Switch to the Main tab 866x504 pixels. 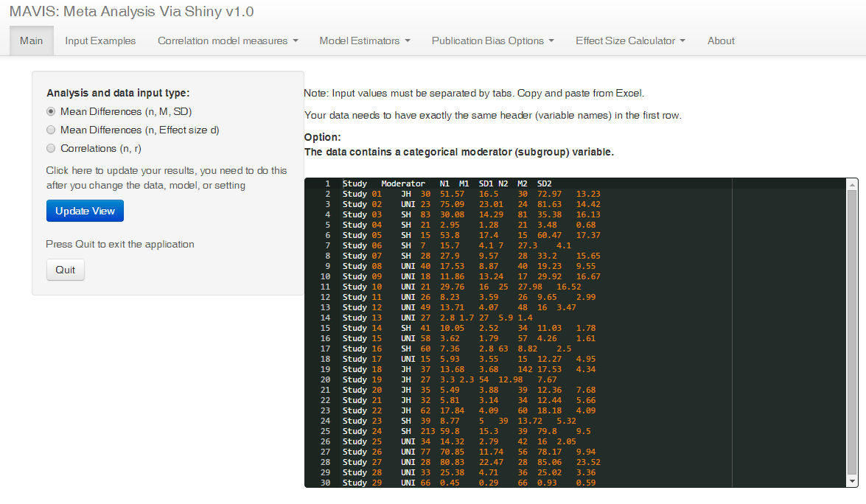32,41
